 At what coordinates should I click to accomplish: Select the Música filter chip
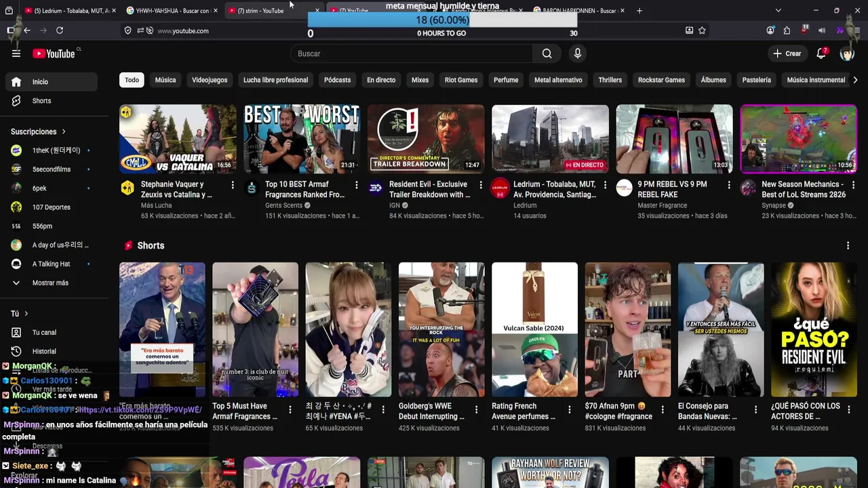165,80
